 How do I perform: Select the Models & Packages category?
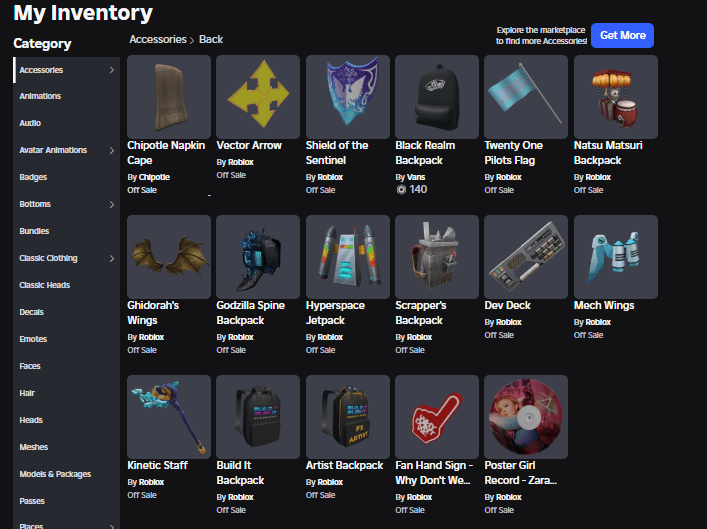[55, 474]
